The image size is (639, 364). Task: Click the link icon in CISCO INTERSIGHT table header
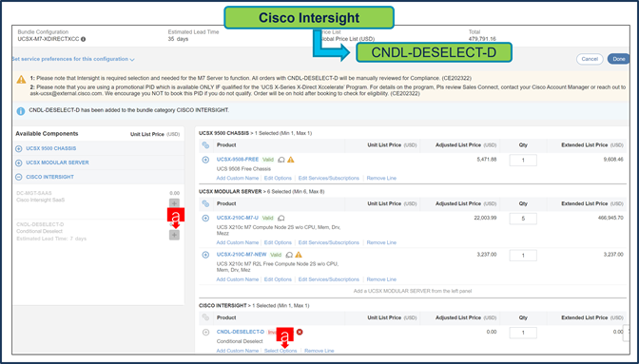coord(205,317)
